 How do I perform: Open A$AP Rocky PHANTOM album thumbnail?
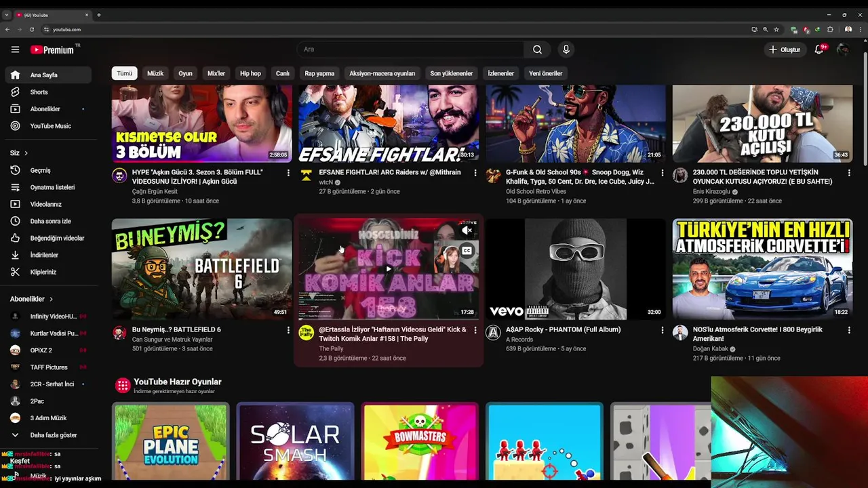tap(576, 269)
